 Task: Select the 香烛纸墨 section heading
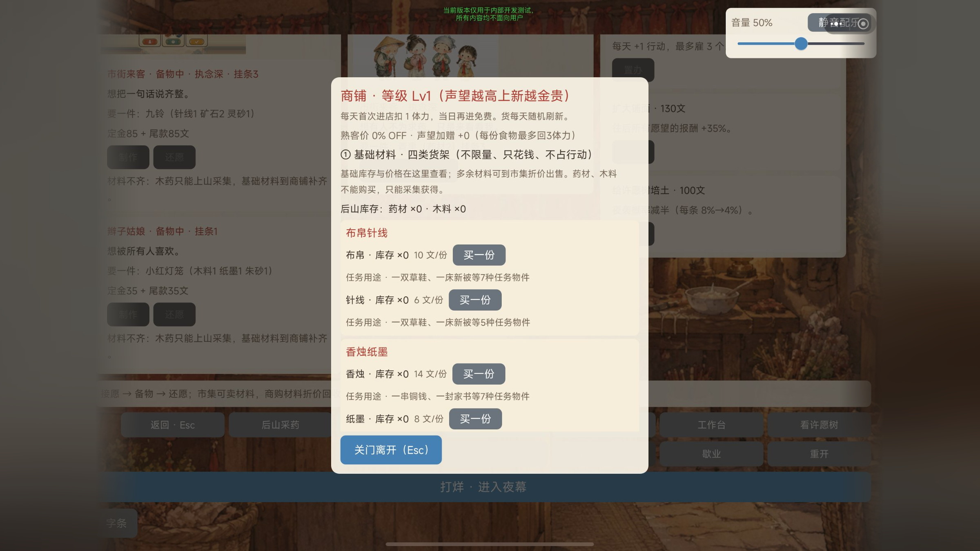pyautogui.click(x=367, y=352)
